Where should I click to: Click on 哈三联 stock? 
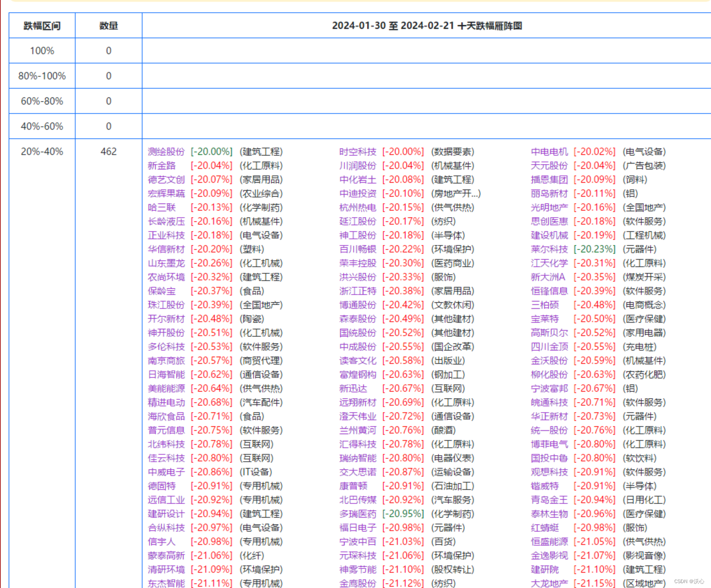coord(162,207)
